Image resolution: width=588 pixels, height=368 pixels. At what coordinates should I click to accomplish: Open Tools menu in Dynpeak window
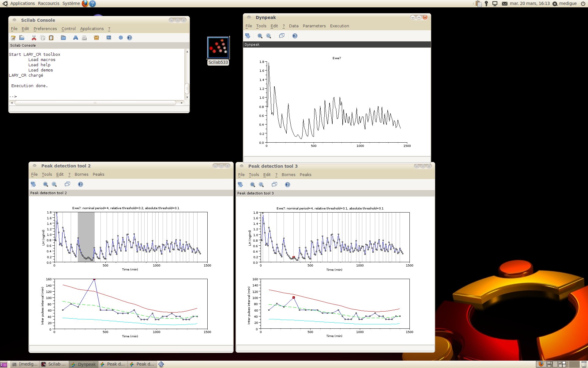[261, 26]
